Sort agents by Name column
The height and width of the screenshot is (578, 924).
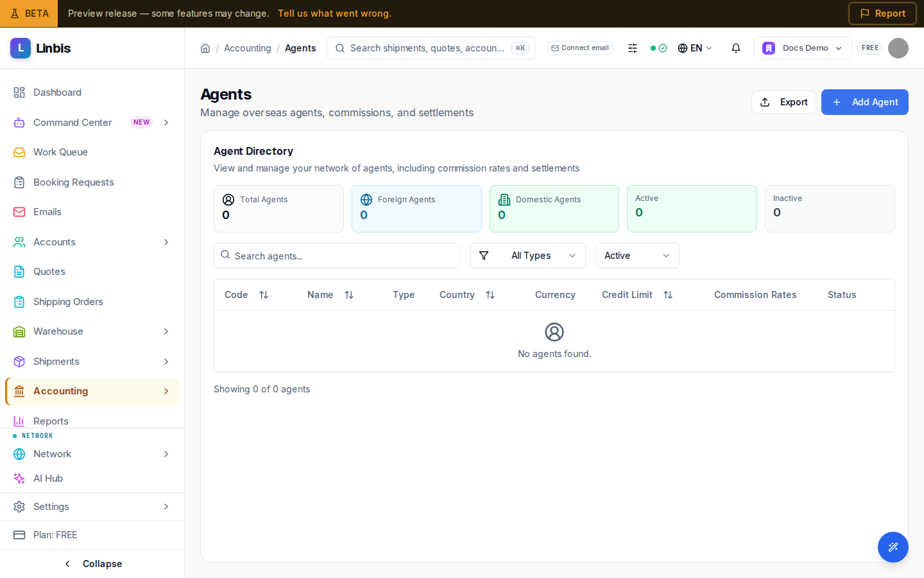pyautogui.click(x=349, y=295)
